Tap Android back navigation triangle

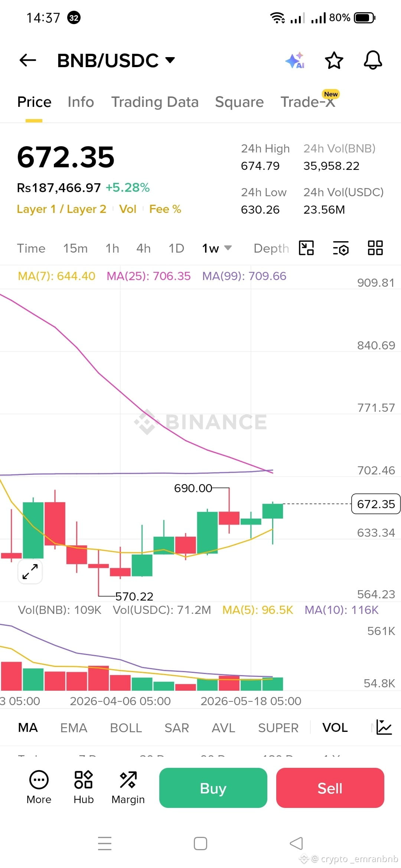pyautogui.click(x=296, y=843)
